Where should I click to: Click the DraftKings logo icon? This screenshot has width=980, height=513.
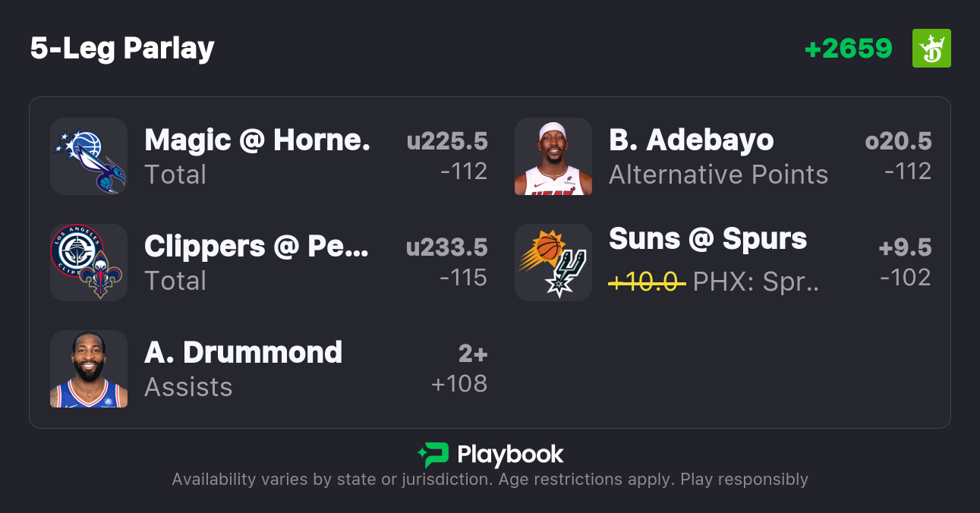pyautogui.click(x=931, y=49)
